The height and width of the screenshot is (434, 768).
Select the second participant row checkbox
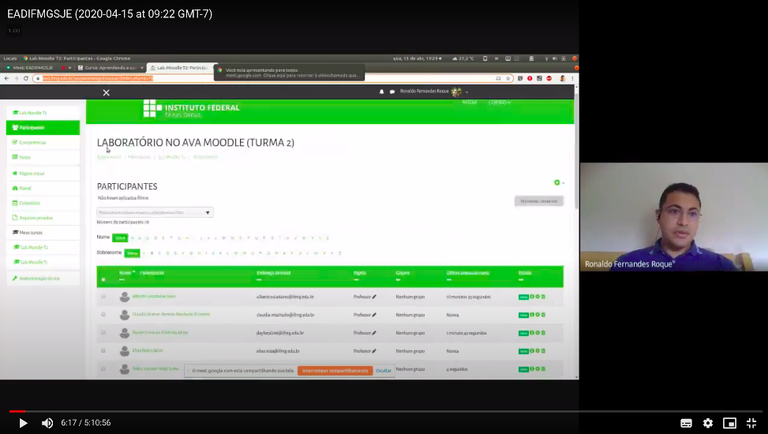103,314
